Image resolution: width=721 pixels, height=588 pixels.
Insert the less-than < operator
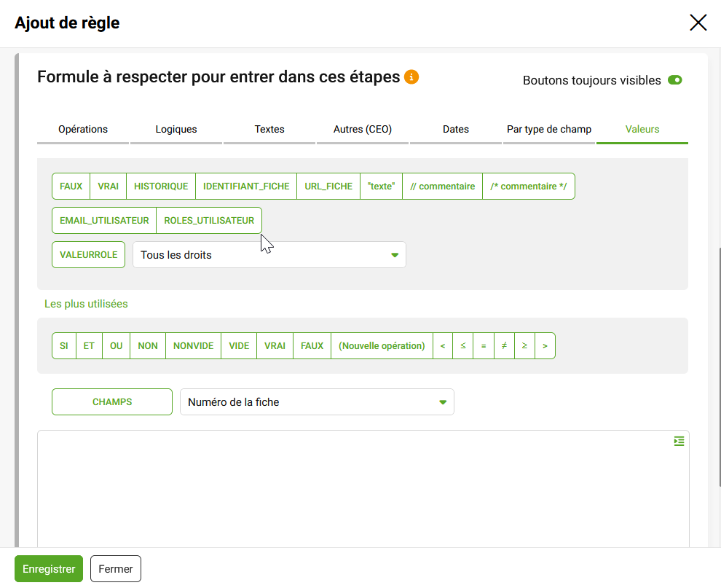[x=443, y=346]
